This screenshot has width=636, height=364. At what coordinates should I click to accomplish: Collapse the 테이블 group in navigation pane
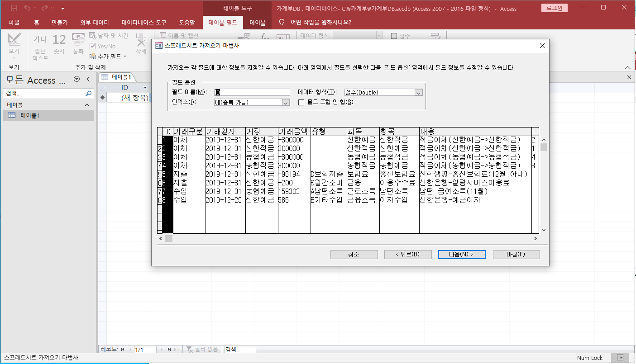point(87,105)
